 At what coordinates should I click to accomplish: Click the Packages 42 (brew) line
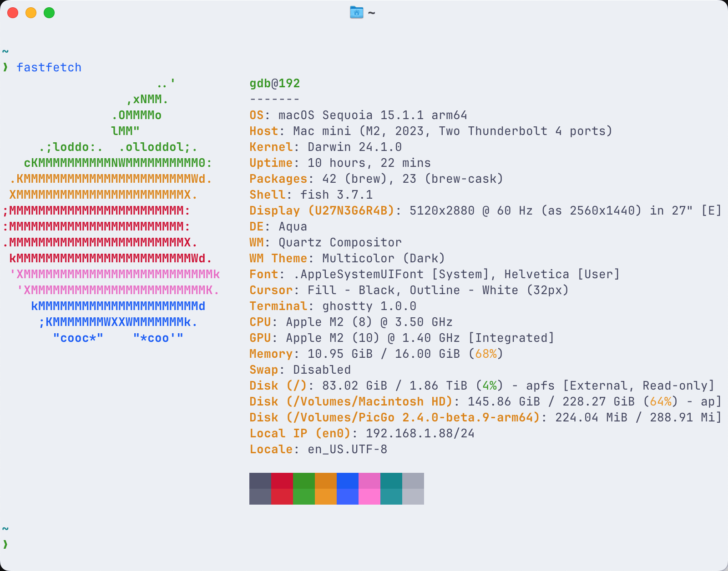click(376, 179)
